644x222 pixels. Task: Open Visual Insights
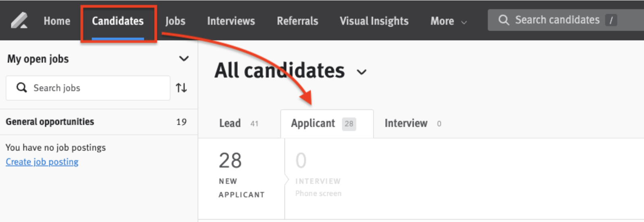[x=374, y=21]
